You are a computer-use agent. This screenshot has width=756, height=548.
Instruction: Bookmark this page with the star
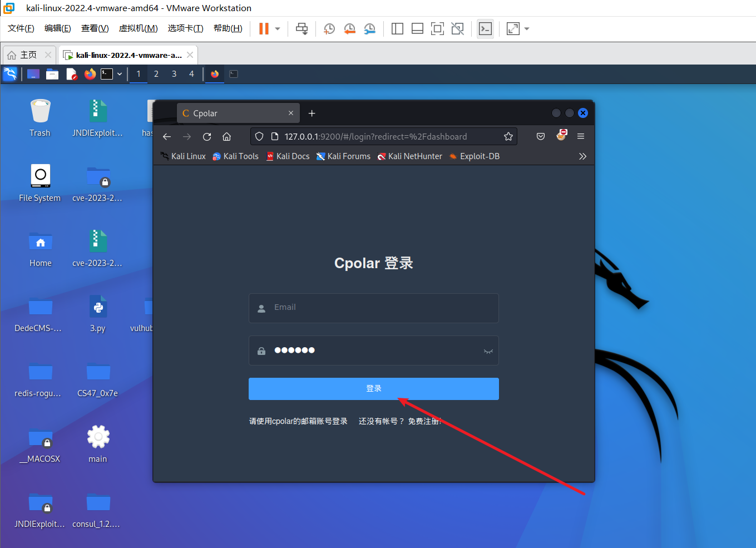[x=508, y=137]
